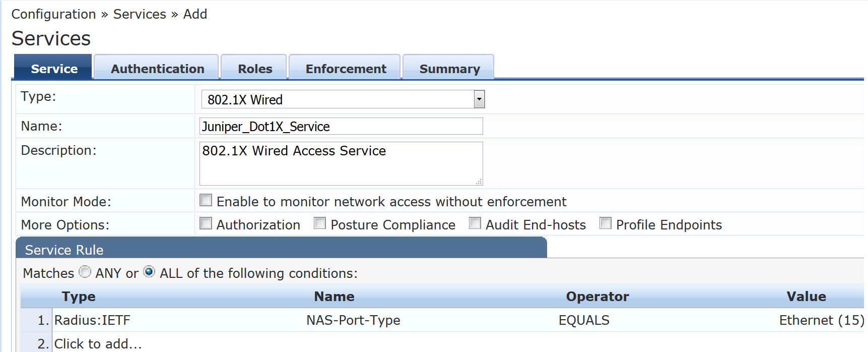Check the Authorization option
Screen dimensions: 868x352
(x=206, y=223)
